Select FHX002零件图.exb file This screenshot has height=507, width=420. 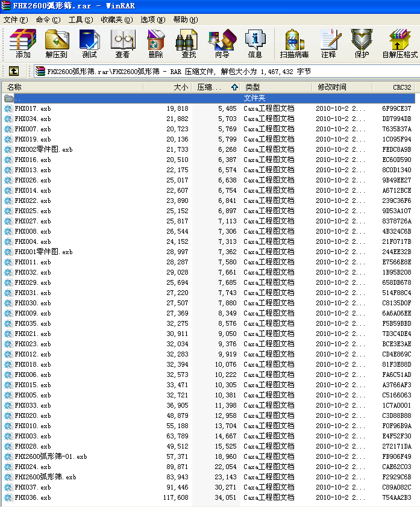point(43,150)
